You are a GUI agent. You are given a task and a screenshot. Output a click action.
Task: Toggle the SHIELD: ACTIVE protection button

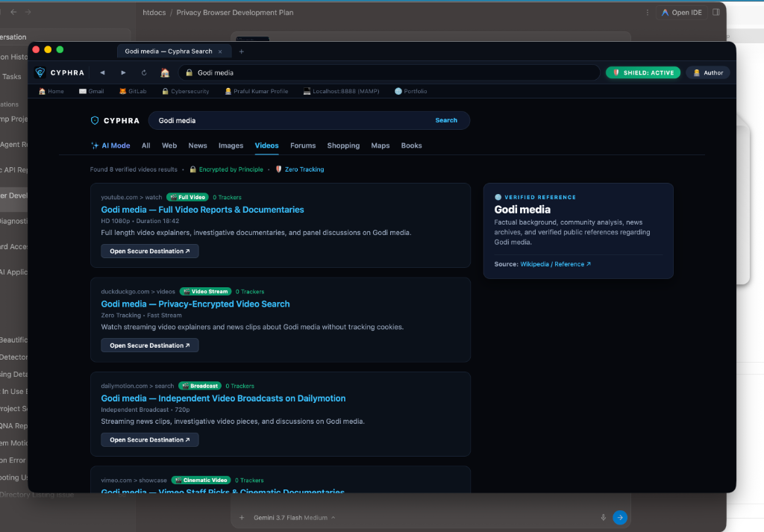click(643, 72)
